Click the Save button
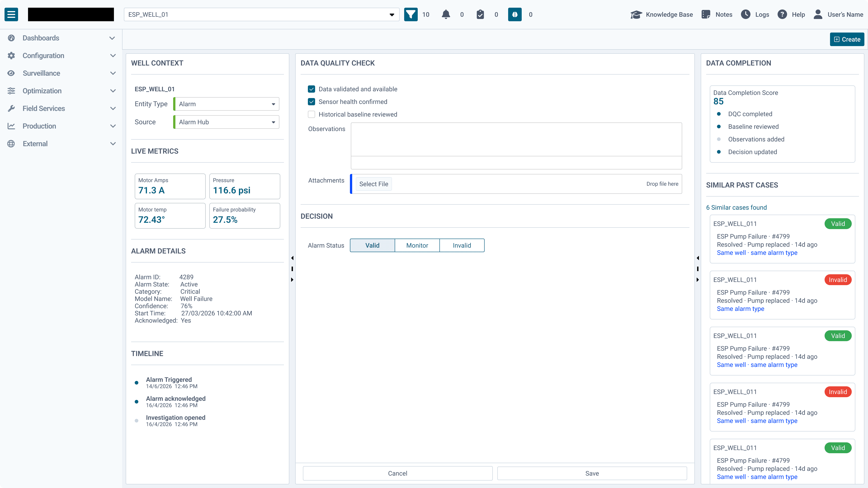This screenshot has height=488, width=868. 592,473
